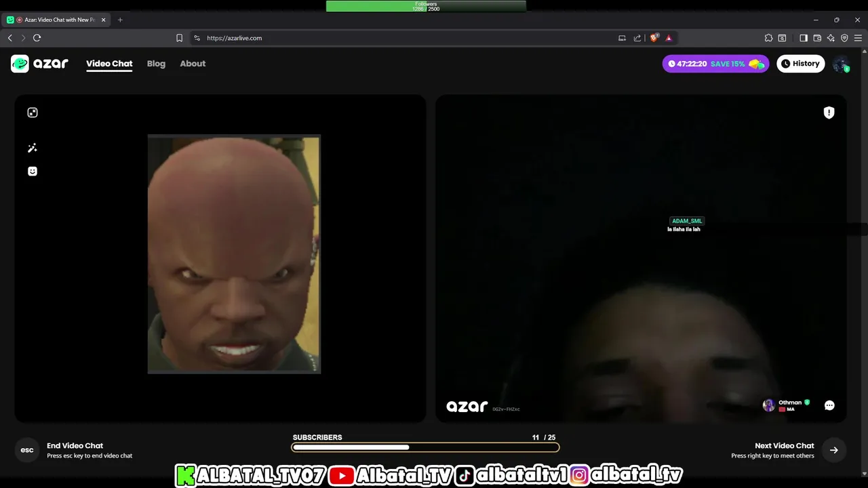Open Leo AI sparkle icon

click(831, 38)
